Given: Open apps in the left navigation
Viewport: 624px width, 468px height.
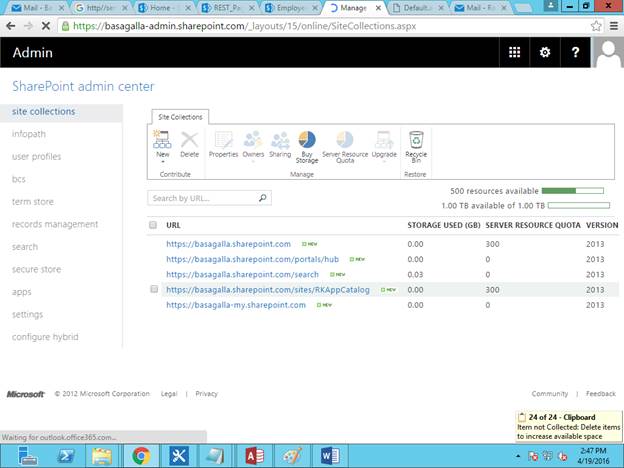Looking at the screenshot, I should click(x=21, y=292).
